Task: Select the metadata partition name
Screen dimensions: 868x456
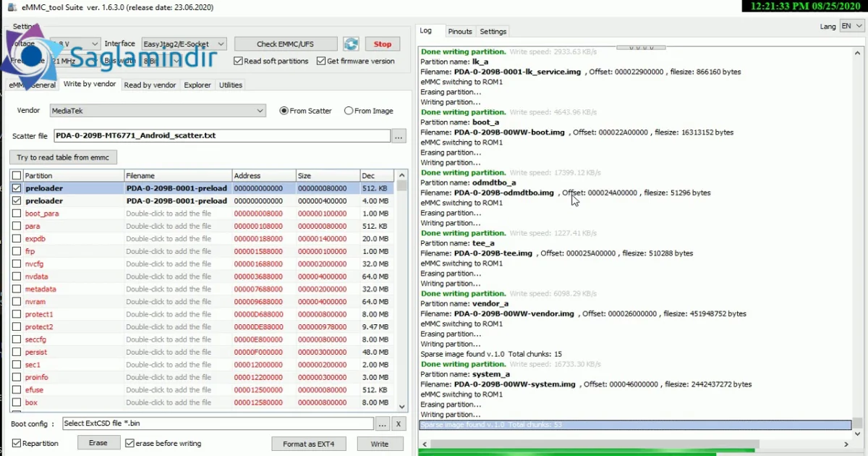Action: pos(41,289)
